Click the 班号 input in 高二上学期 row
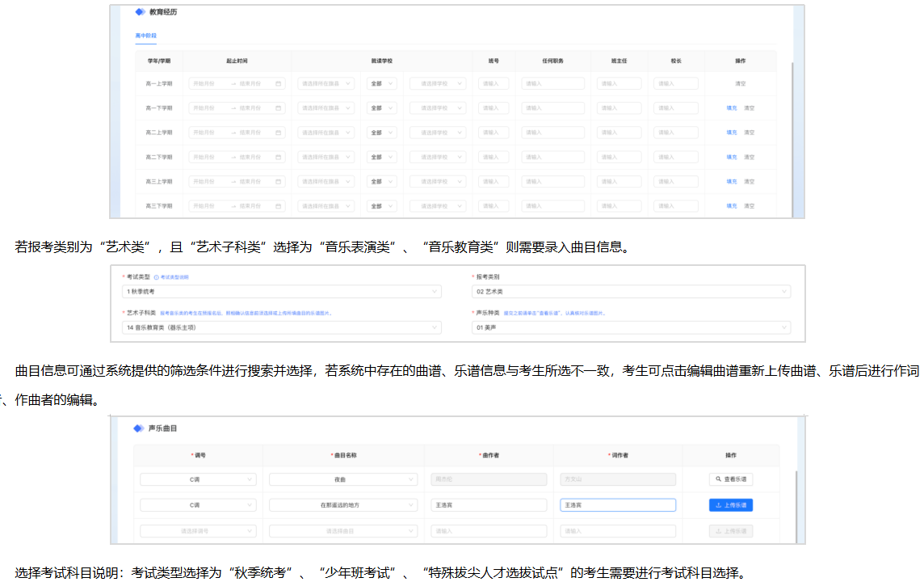924x582 pixels. pyautogui.click(x=493, y=133)
